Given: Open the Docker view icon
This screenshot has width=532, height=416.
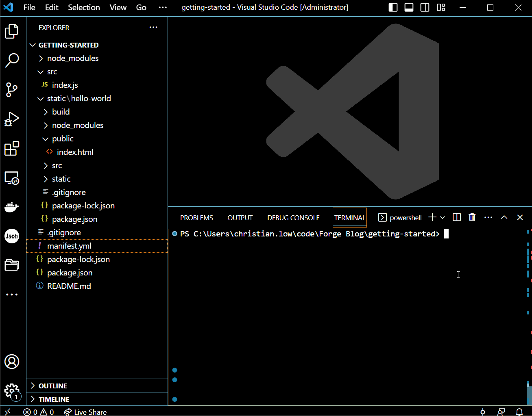Looking at the screenshot, I should point(12,207).
